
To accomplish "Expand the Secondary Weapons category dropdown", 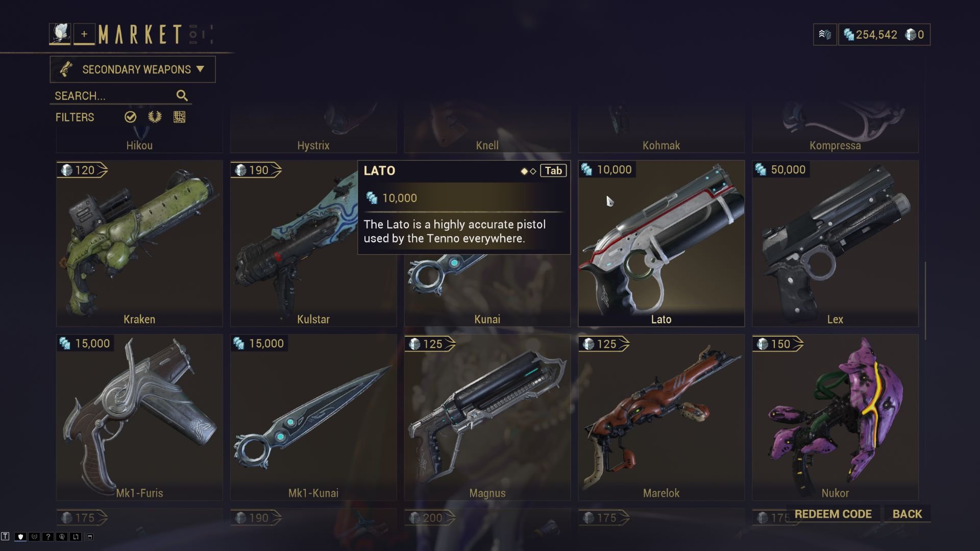I will tap(133, 69).
